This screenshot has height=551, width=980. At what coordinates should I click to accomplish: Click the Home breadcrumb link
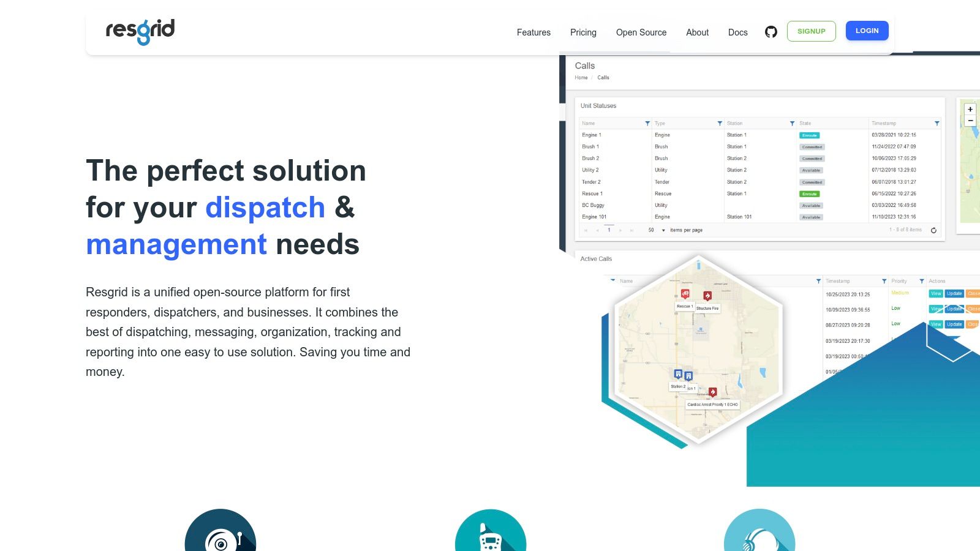click(581, 78)
